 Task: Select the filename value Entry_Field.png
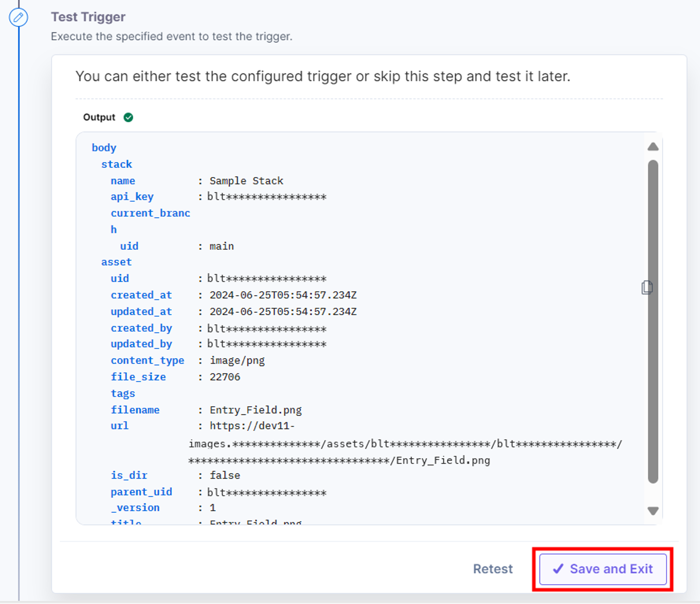pyautogui.click(x=256, y=410)
